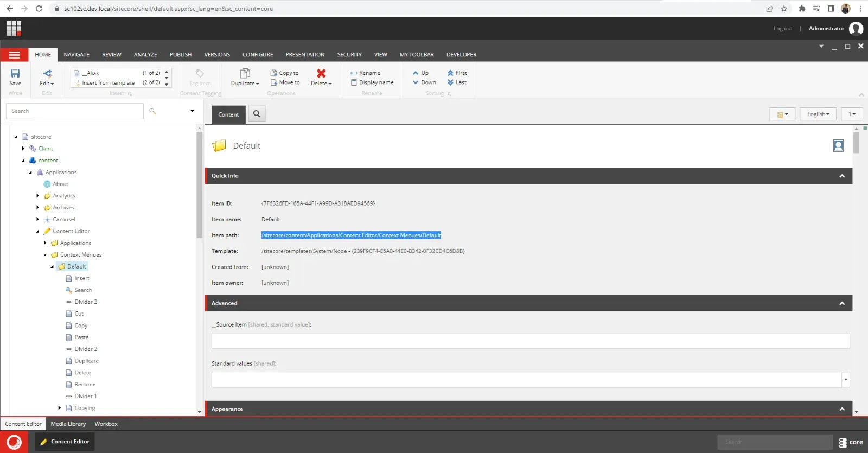The height and width of the screenshot is (453, 868).
Task: Open the Standard values dropdown arrow
Action: 846,380
